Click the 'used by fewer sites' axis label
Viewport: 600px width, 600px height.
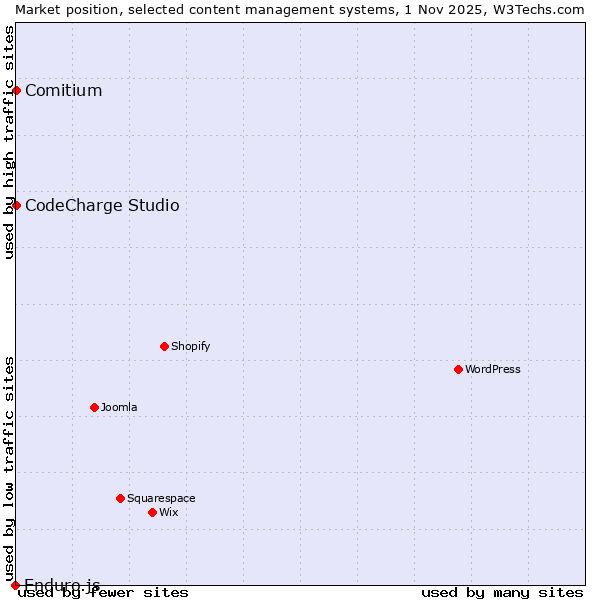[103, 593]
